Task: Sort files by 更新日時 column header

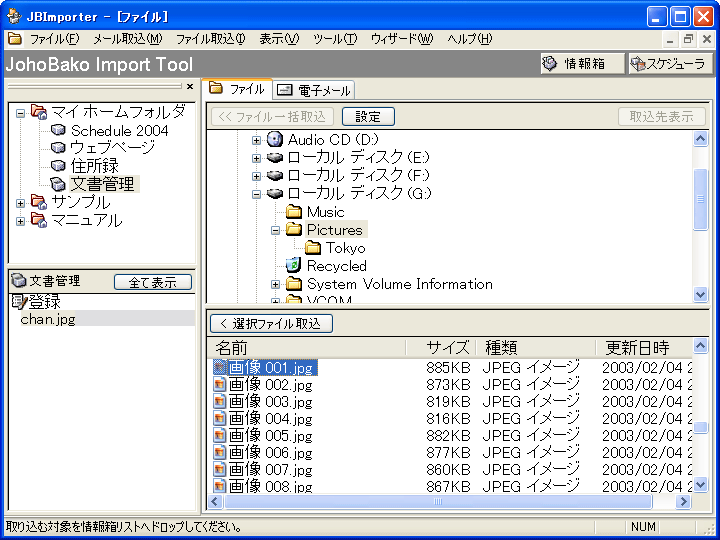Action: [x=644, y=348]
